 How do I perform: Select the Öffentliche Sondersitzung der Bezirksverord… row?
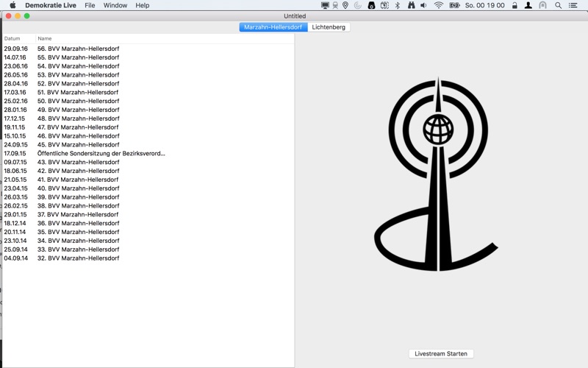[148, 153]
